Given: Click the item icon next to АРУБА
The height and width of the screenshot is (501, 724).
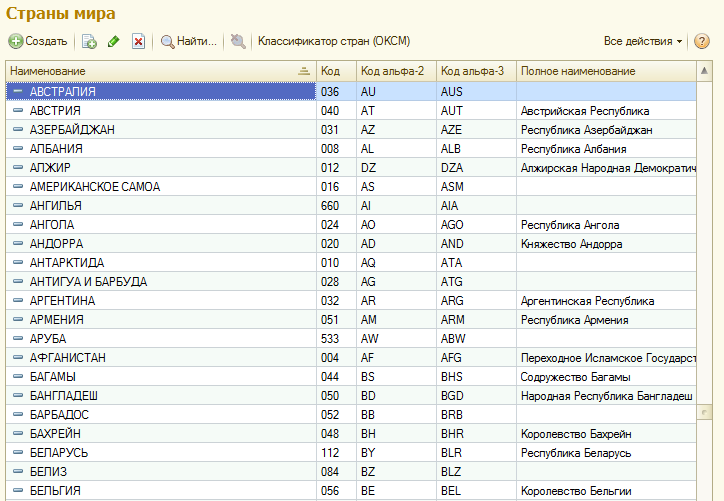Looking at the screenshot, I should coord(18,338).
